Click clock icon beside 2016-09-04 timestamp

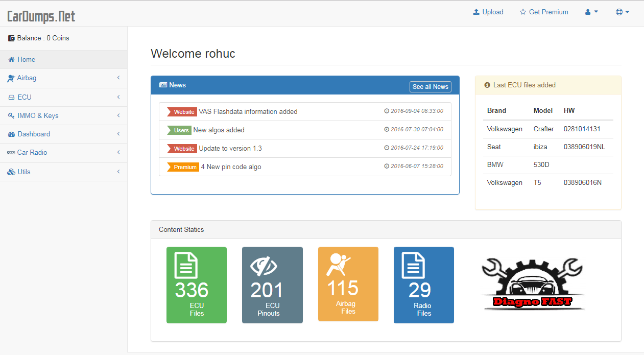(387, 111)
